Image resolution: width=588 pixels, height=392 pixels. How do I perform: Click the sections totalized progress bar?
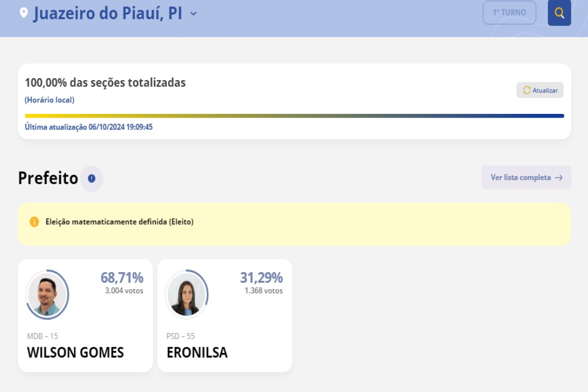295,116
